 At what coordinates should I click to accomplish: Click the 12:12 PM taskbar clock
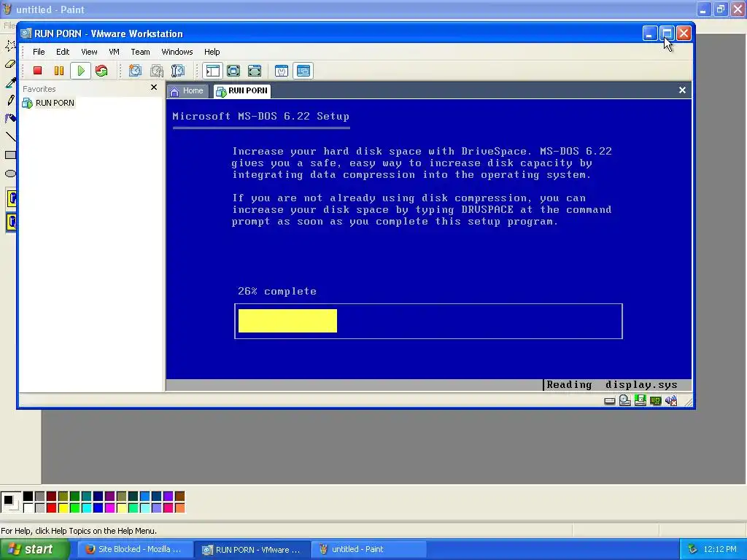pos(720,550)
